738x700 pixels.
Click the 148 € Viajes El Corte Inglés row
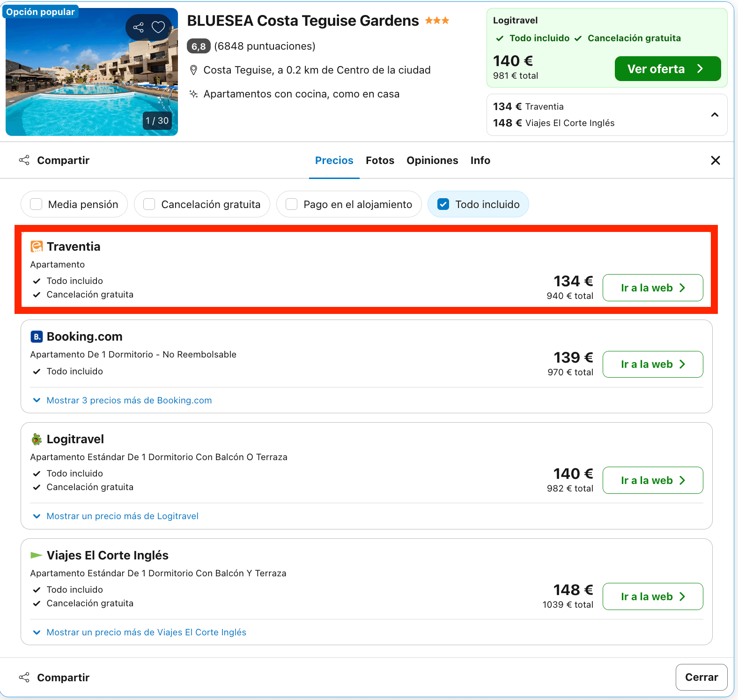coord(553,123)
